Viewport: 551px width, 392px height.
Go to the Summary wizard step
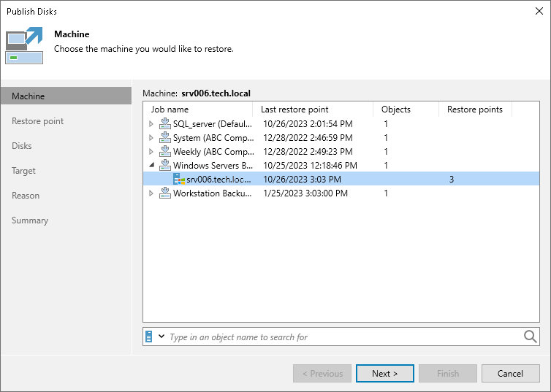click(x=30, y=220)
